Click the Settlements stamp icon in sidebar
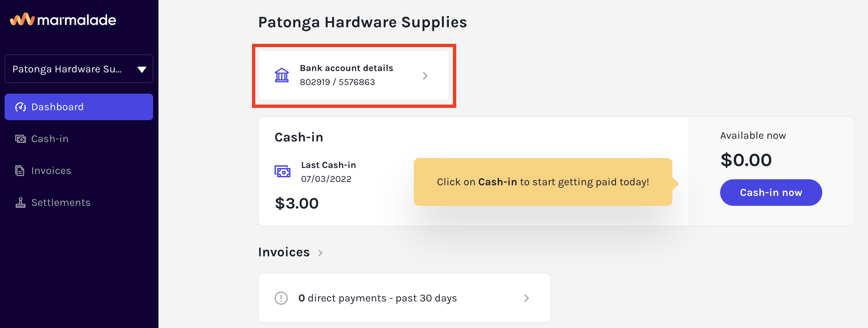The height and width of the screenshot is (328, 868). click(x=20, y=203)
